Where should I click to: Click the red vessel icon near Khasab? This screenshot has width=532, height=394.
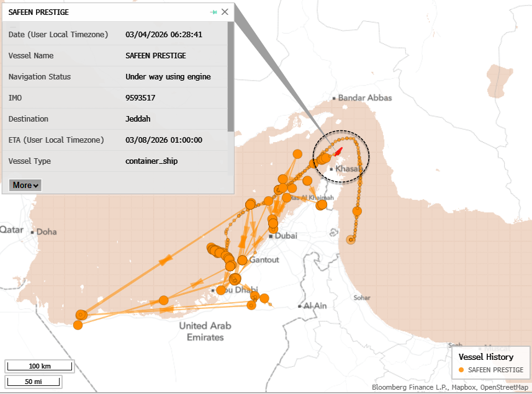(x=338, y=151)
